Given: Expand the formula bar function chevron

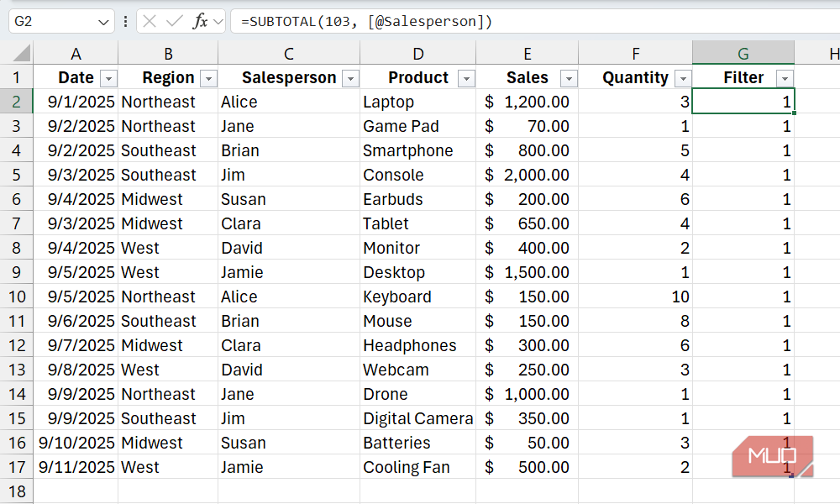Looking at the screenshot, I should [x=218, y=23].
